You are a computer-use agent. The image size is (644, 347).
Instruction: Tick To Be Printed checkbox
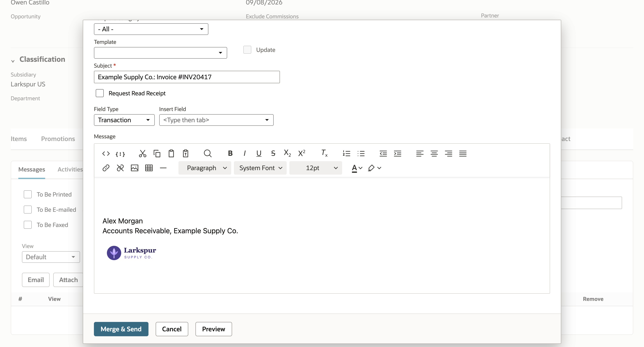(28, 194)
